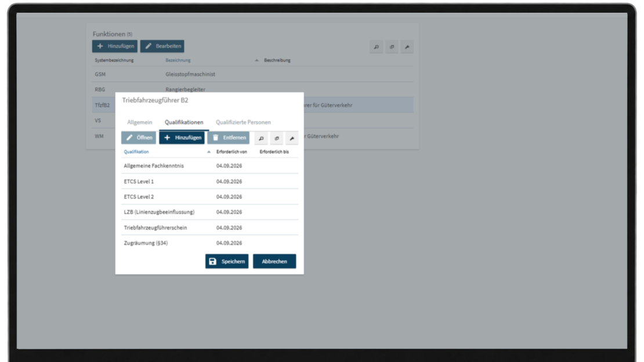Screen dimensions: 644x362
Task: Click the 04.09.2026 date for Allgemeine Fachkenntnis
Action: click(x=229, y=165)
